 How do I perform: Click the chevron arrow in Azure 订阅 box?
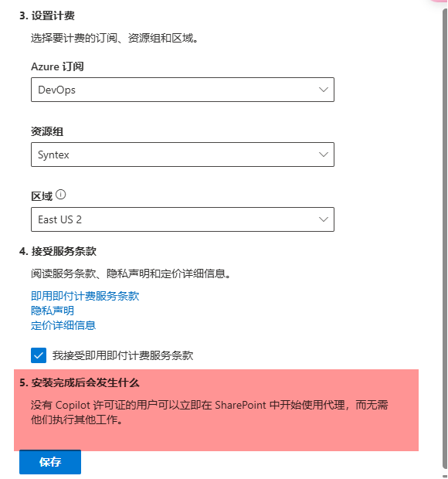[x=323, y=90]
